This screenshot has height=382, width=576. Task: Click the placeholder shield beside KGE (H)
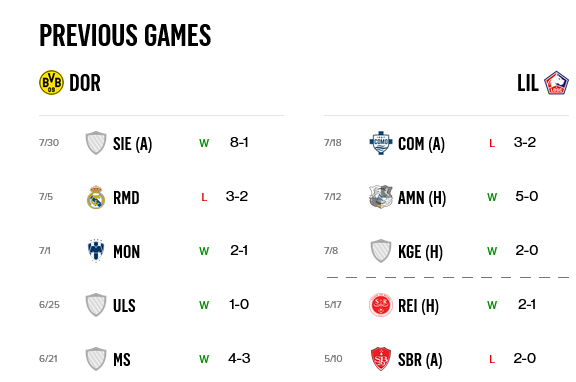[x=381, y=251]
